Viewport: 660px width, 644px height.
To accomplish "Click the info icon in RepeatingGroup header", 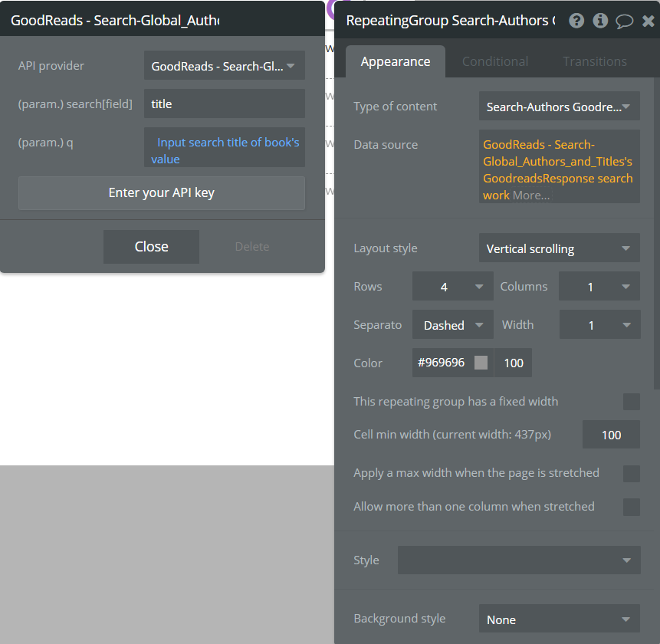I will click(x=600, y=20).
